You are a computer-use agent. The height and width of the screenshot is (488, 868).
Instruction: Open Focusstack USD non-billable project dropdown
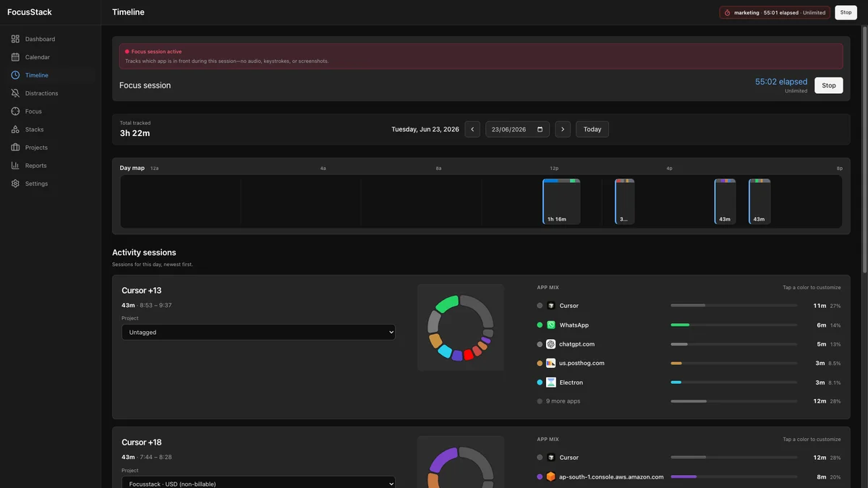[x=258, y=483]
